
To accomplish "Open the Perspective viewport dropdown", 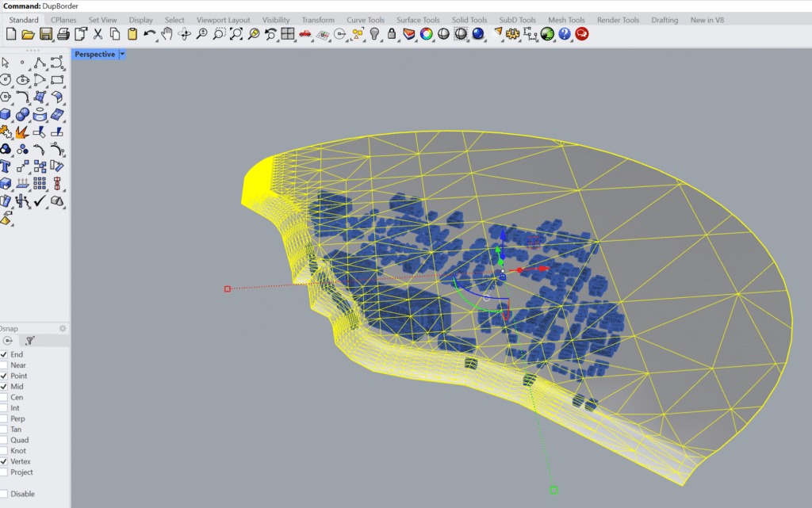I will (123, 54).
